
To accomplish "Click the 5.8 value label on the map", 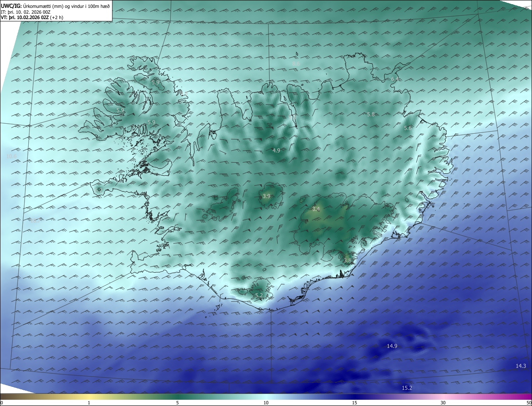I will pos(371,114).
